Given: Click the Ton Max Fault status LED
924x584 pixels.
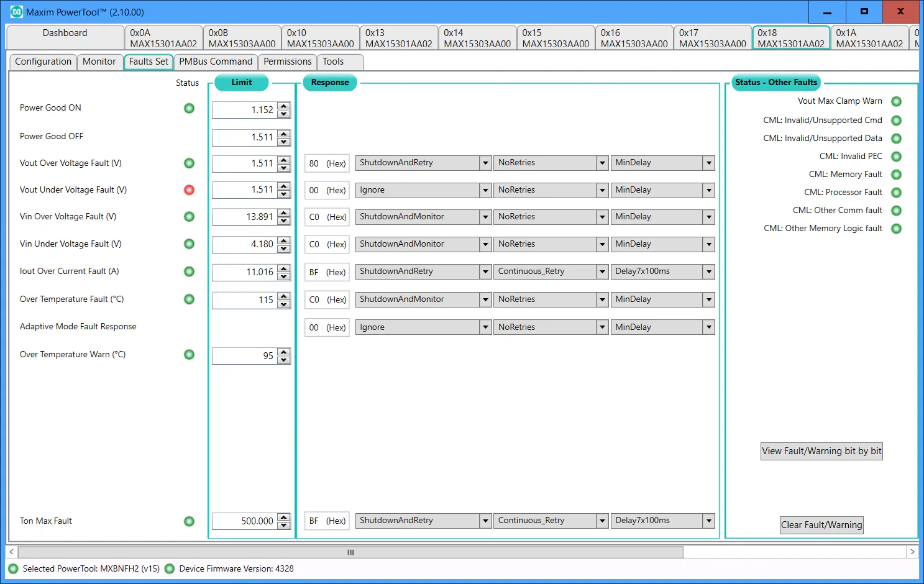Looking at the screenshot, I should (189, 521).
